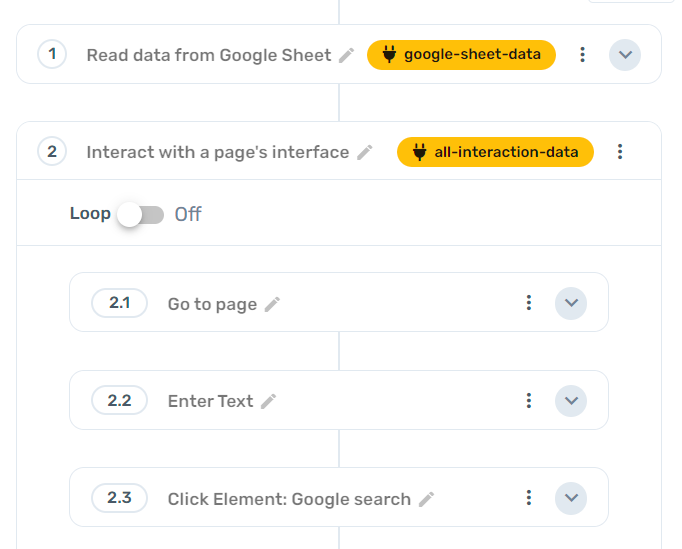Image resolution: width=682 pixels, height=549 pixels.
Task: Open more options for step 2.1
Action: pos(529,303)
